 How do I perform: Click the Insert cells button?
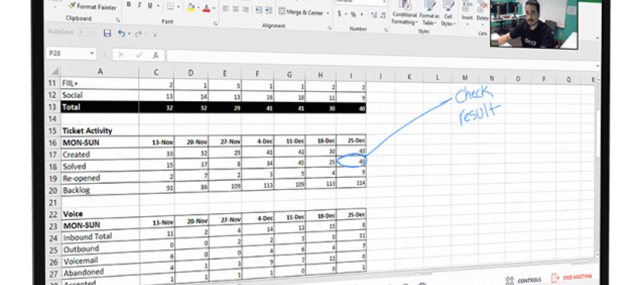[467, 13]
